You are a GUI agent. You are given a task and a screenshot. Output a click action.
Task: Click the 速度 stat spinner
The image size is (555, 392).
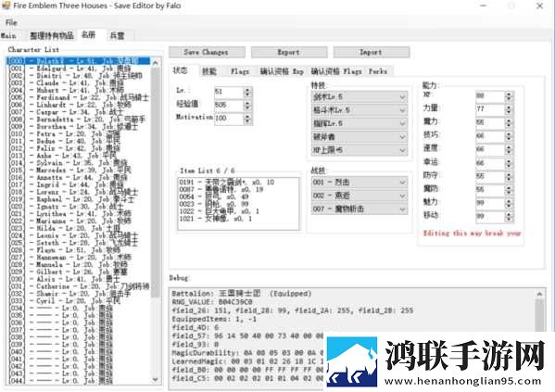[509, 149]
